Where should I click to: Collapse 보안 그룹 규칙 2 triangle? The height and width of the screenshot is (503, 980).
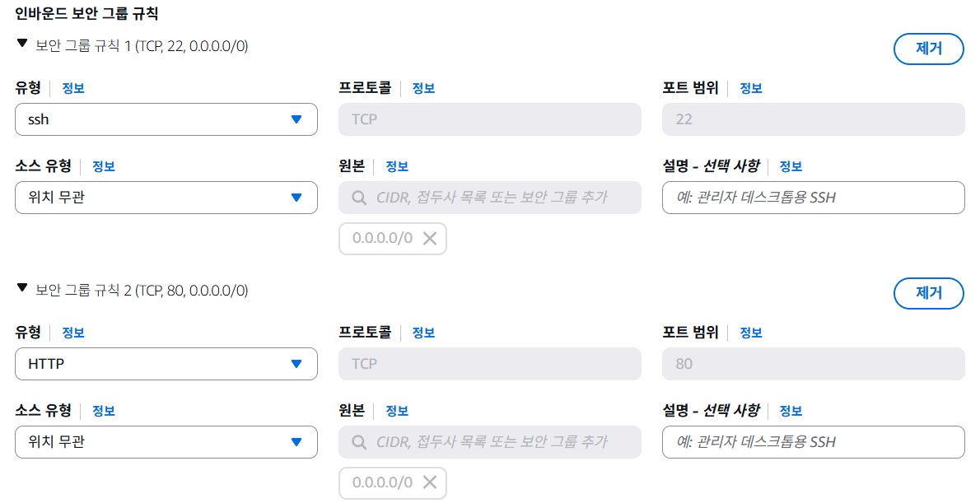(22, 287)
